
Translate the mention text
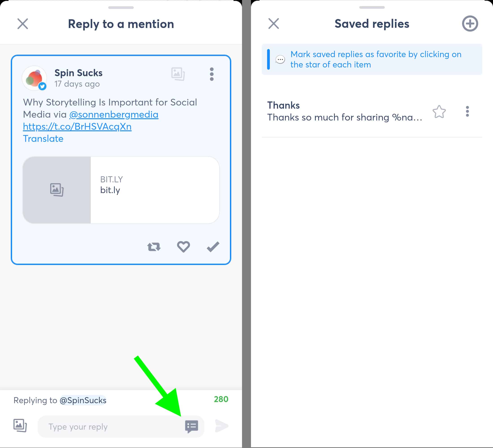pos(43,139)
